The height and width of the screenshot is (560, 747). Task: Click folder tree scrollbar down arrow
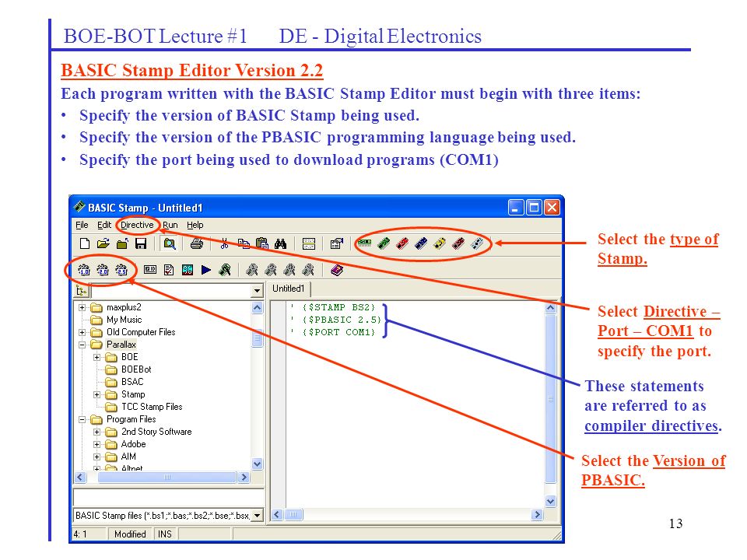coord(258,464)
